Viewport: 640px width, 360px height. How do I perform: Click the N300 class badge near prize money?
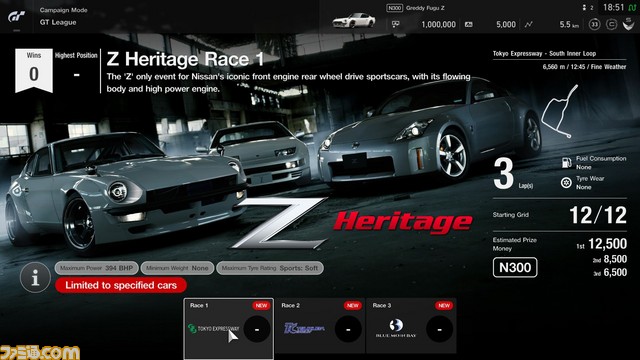tap(515, 267)
